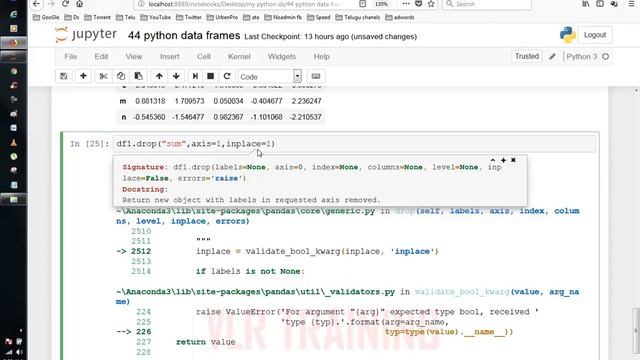Click the Logout button
Image resolution: width=640 pixels, height=360 pixels.
point(595,35)
